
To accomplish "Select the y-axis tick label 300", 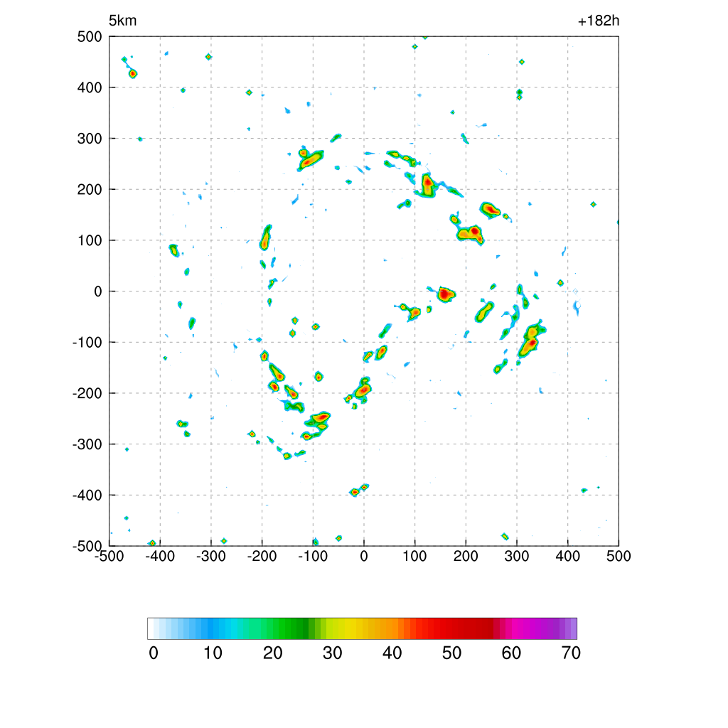I will tap(90, 139).
